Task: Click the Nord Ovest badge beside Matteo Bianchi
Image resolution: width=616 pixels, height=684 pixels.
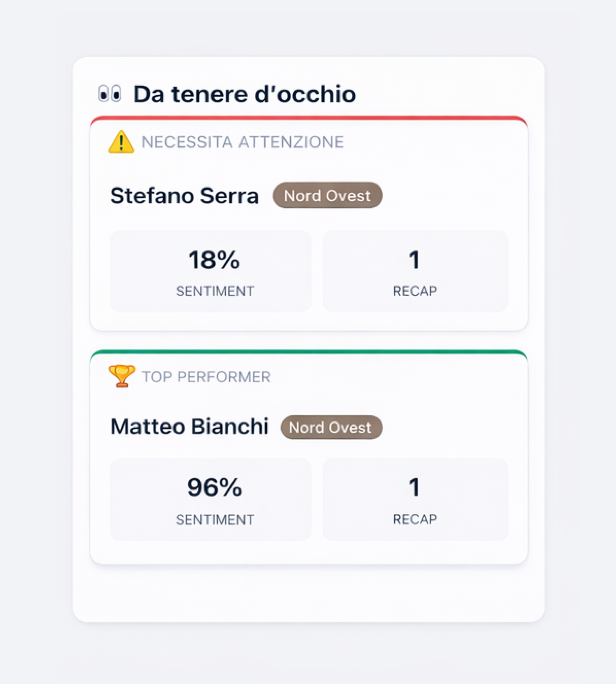Action: tap(331, 428)
